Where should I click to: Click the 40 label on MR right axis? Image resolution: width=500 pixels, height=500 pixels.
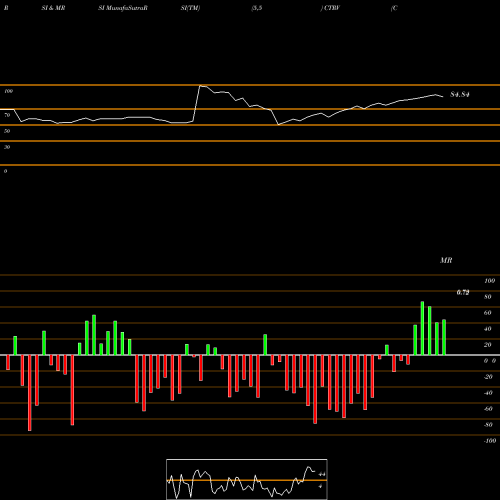click(x=488, y=329)
